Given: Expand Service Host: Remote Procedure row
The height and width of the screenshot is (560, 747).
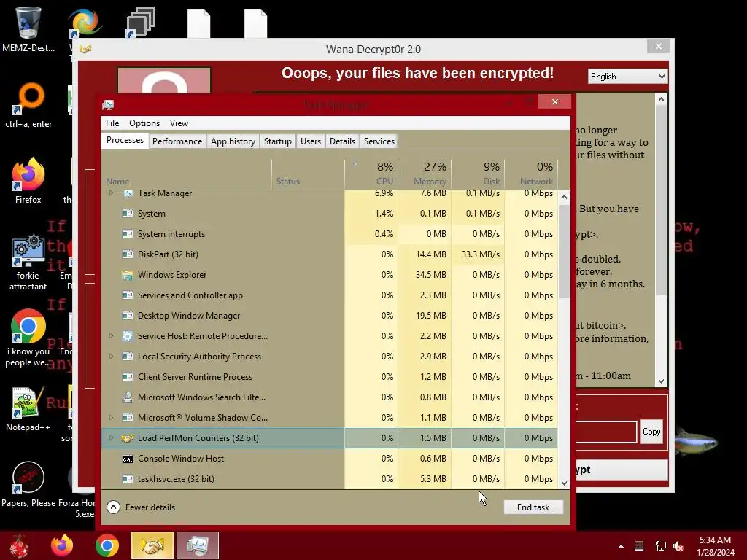Looking at the screenshot, I should 111,335.
